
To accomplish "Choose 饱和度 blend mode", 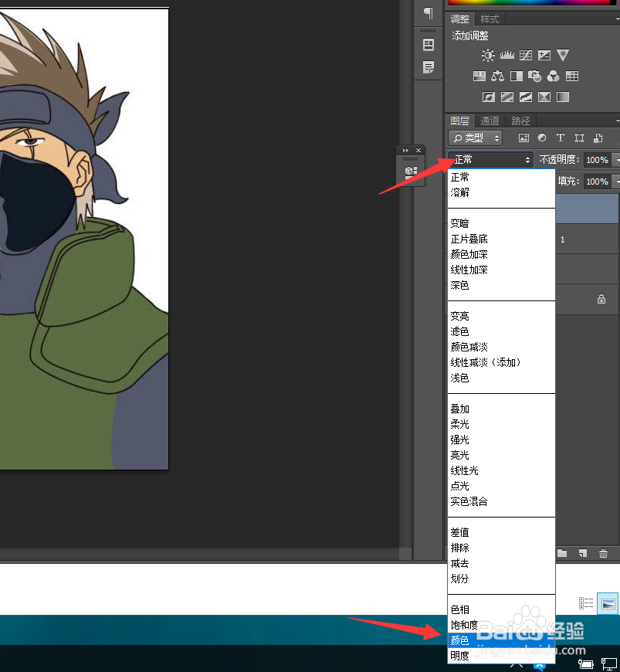I will click(501, 625).
